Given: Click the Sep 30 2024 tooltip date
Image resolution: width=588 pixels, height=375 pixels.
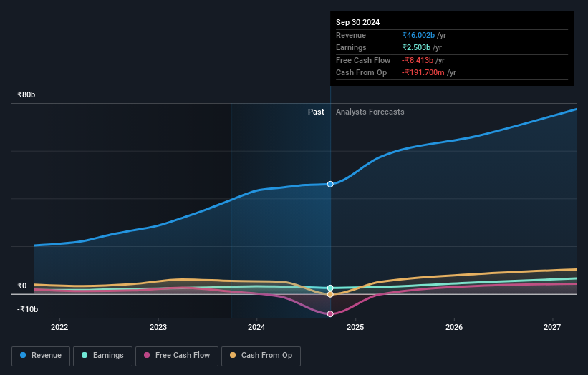Looking at the screenshot, I should tap(358, 22).
